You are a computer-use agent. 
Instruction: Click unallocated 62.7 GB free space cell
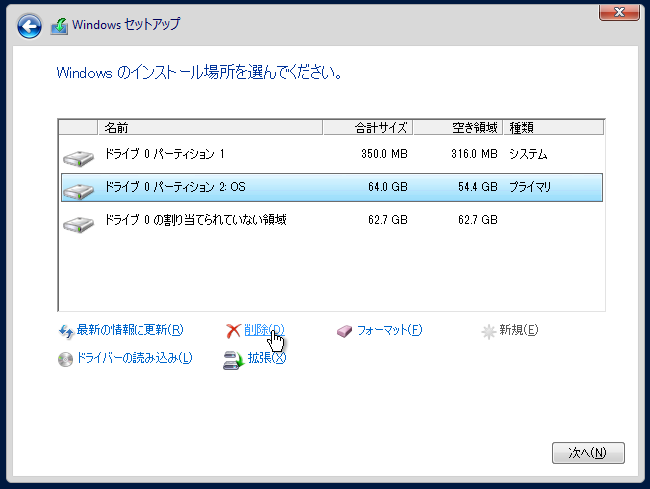(x=478, y=220)
